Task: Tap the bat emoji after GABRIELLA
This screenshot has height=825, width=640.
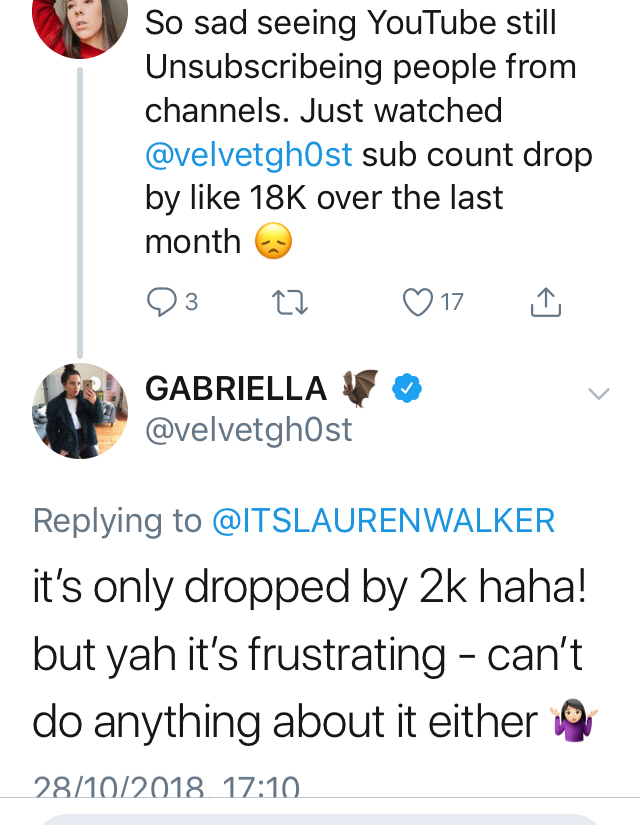Action: (360, 387)
